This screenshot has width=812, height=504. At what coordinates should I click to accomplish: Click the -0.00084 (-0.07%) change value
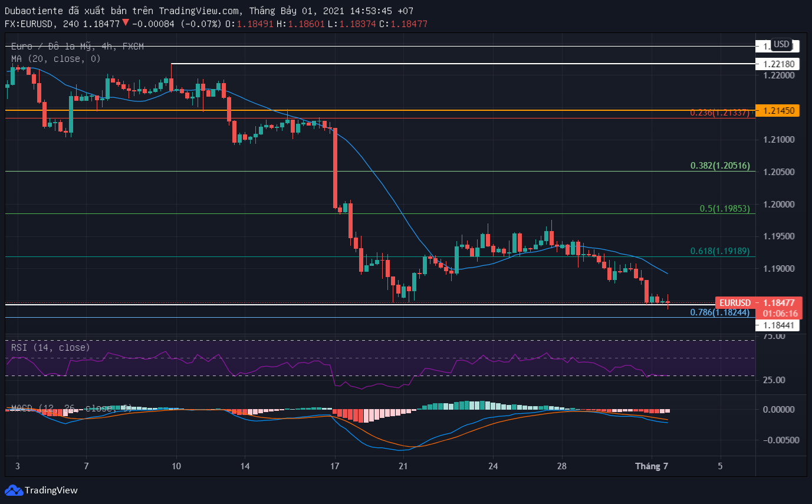177,24
